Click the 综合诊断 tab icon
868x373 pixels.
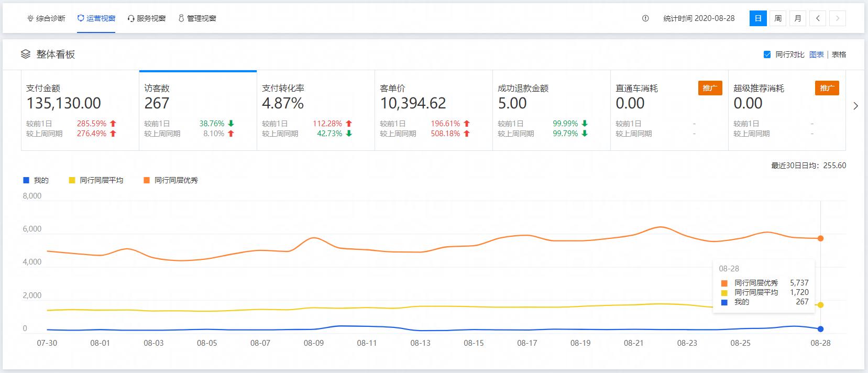(30, 18)
